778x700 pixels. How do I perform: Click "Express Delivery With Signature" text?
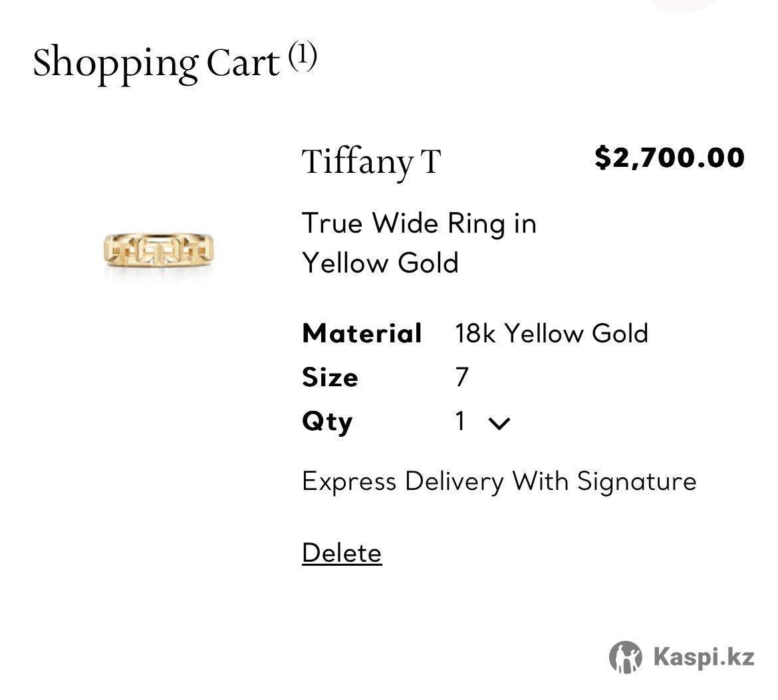499,481
